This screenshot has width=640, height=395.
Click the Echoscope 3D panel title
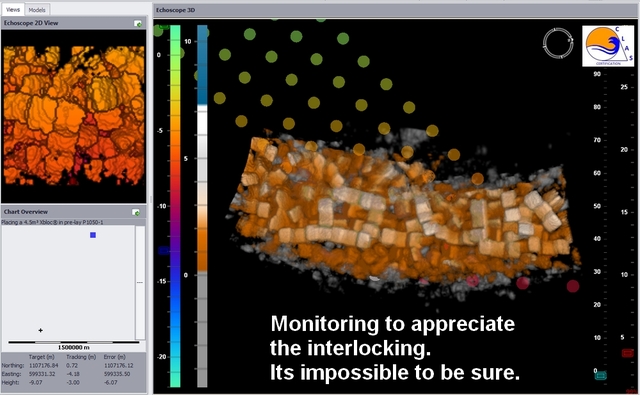[x=176, y=10]
